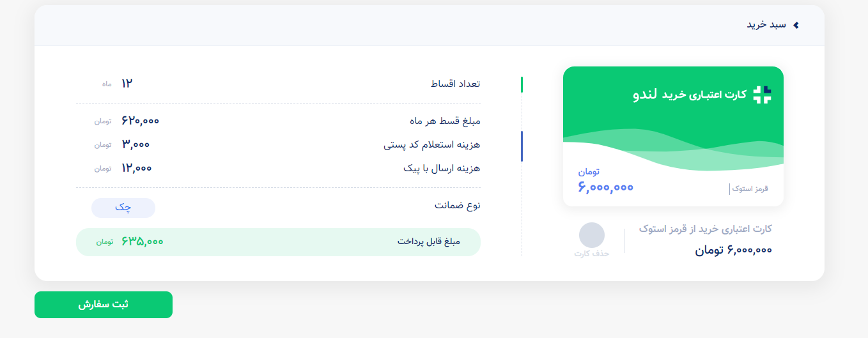Click the back chevron beside سبد خرید
868x338 pixels.
796,25
